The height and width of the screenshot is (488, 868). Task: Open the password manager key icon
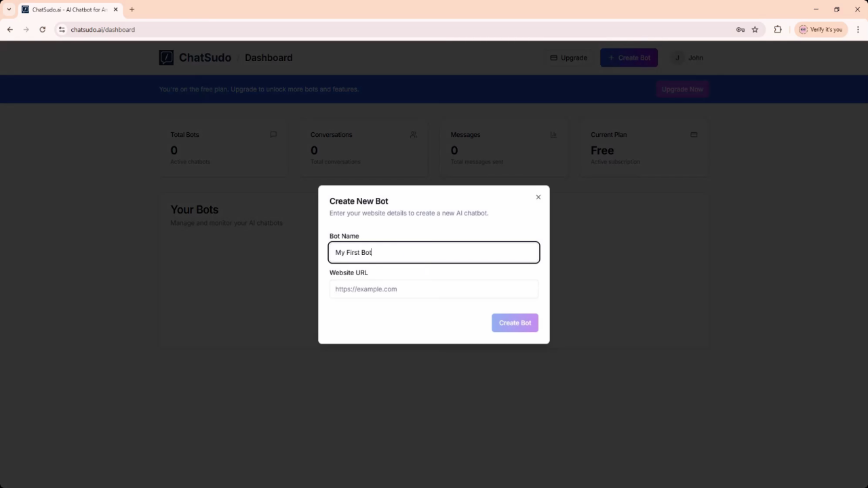(741, 29)
